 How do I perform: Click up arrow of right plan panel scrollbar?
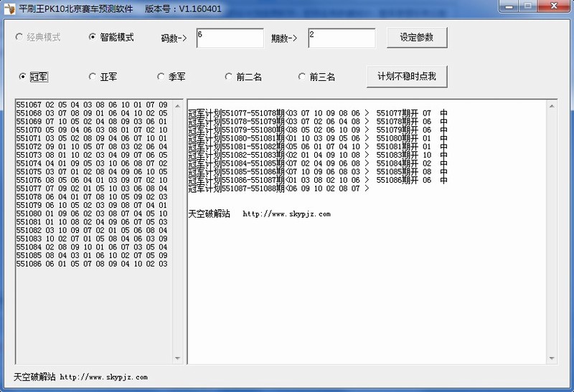point(552,105)
